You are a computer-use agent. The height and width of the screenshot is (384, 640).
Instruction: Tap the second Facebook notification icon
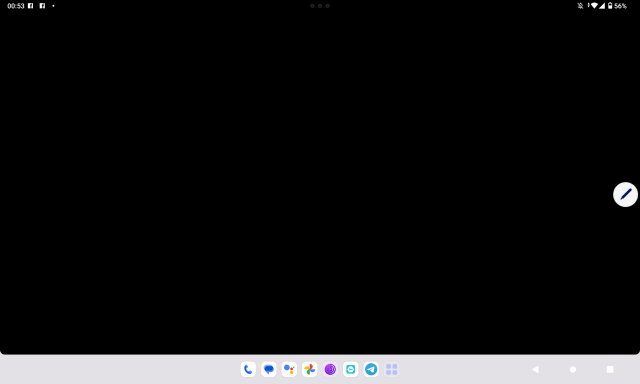42,6
